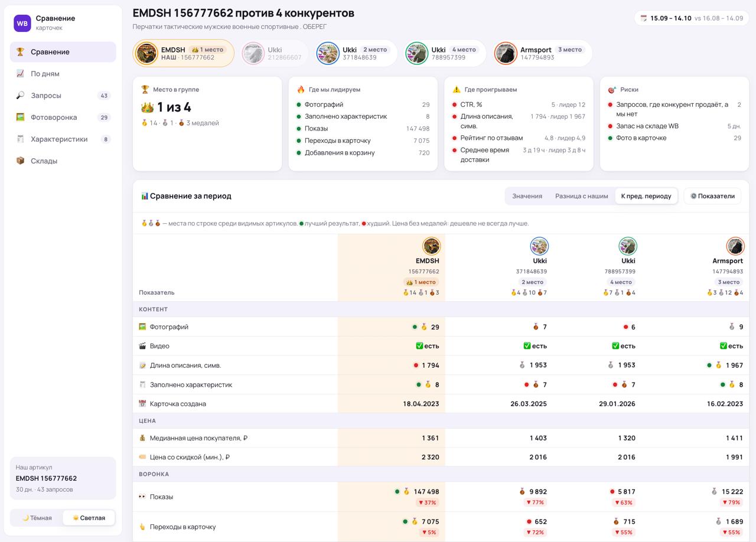Toggle the Ukki 371848639 competitor chip

[356, 53]
